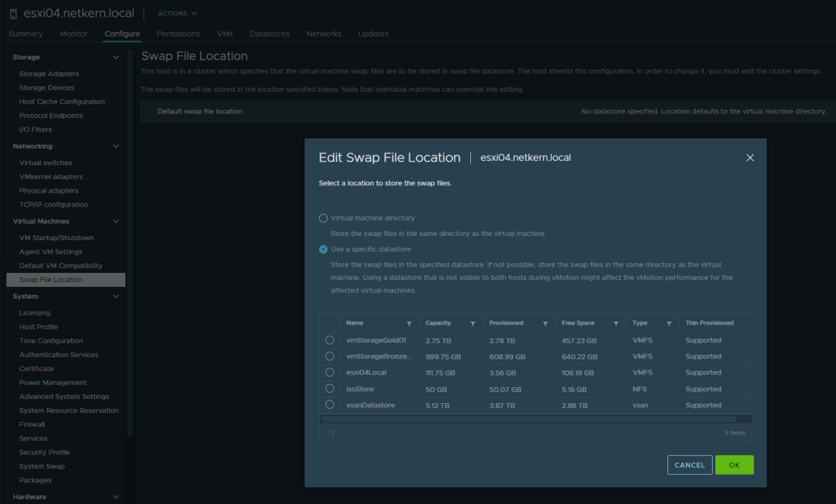Open Firewall settings

pyautogui.click(x=32, y=425)
